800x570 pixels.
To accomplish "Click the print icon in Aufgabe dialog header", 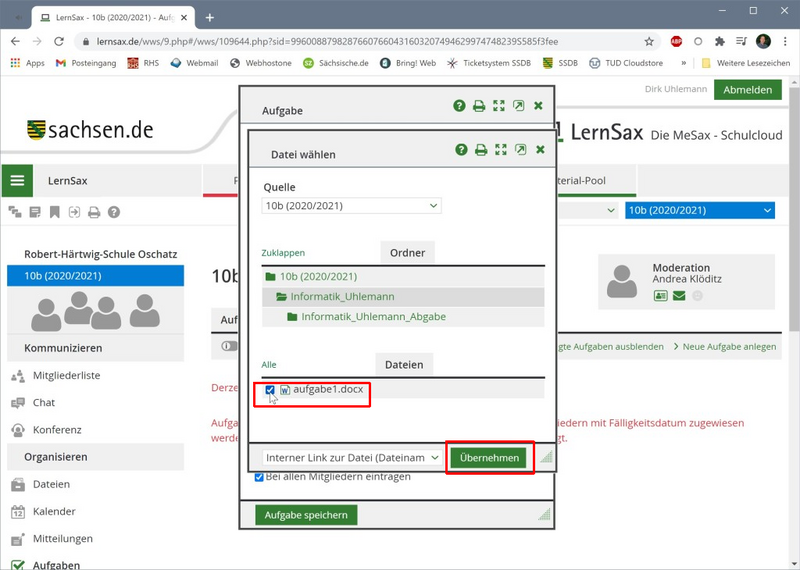I will pos(479,106).
